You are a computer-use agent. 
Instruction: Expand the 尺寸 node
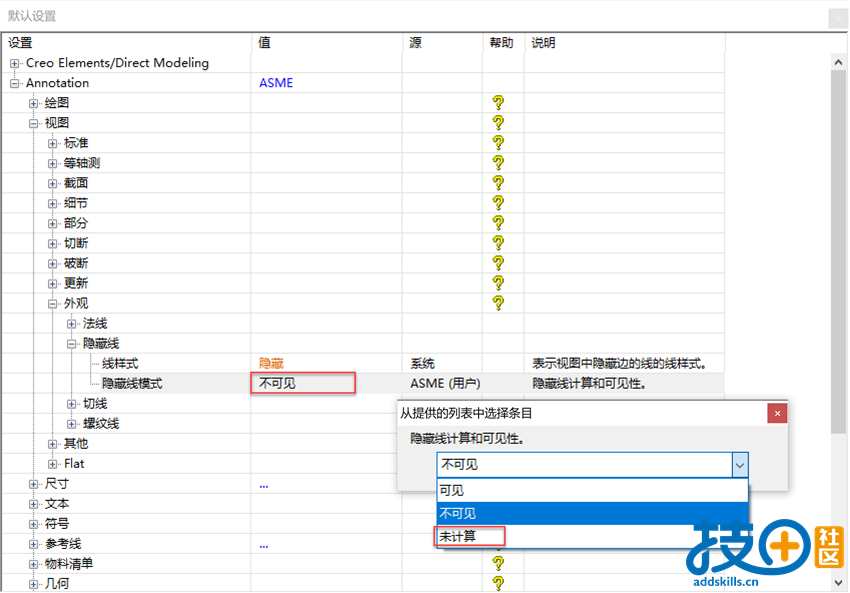click(x=34, y=485)
